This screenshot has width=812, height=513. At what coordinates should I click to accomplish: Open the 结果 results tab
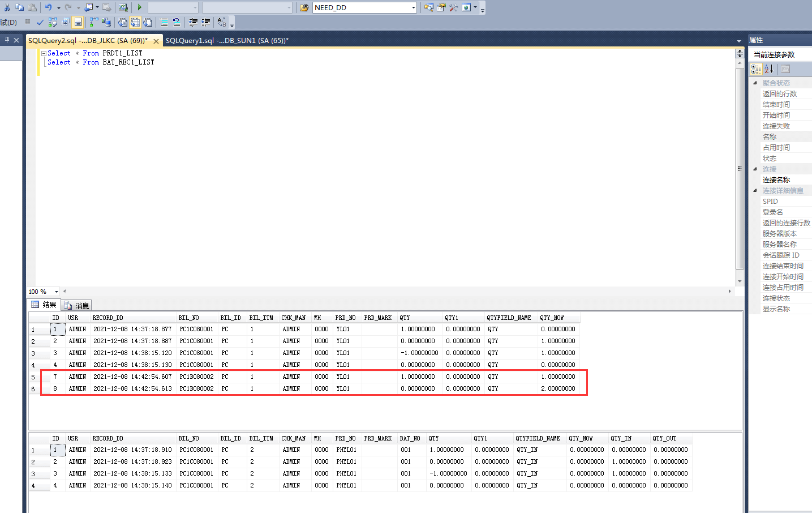pos(44,305)
